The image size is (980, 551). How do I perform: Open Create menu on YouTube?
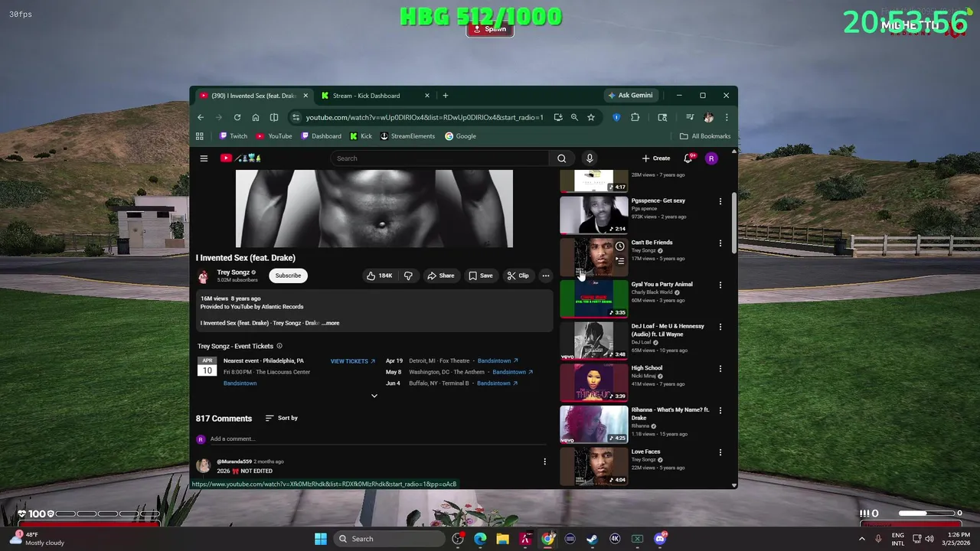(656, 158)
